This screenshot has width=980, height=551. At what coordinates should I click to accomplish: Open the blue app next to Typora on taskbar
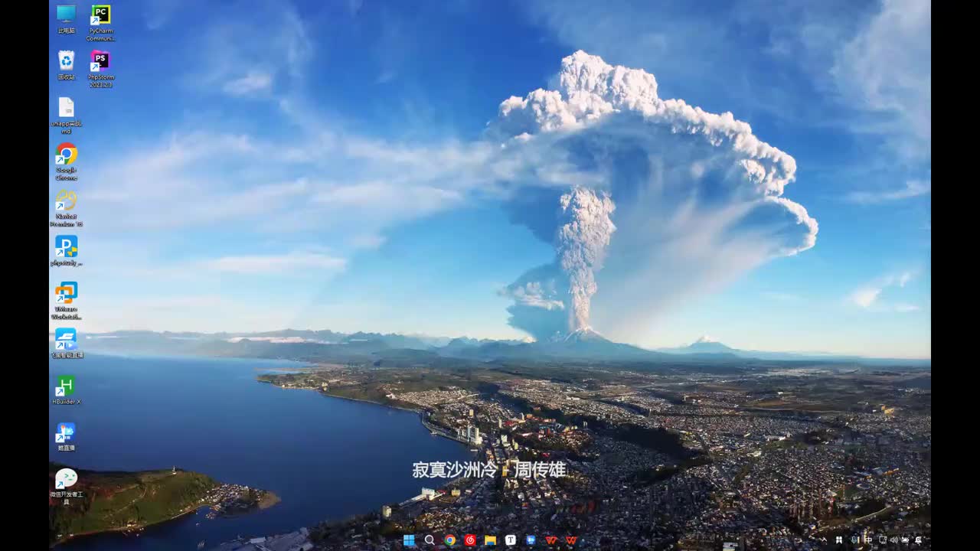coord(531,540)
